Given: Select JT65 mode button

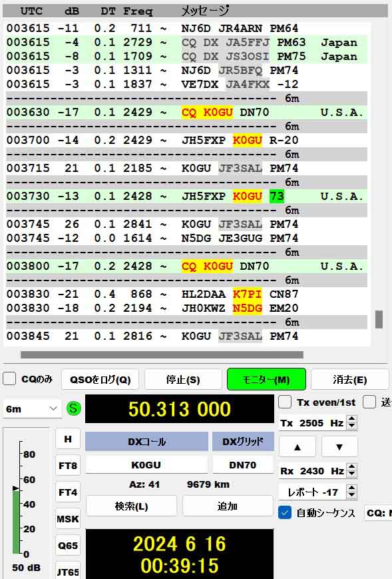Looking at the screenshot, I should [68, 572].
